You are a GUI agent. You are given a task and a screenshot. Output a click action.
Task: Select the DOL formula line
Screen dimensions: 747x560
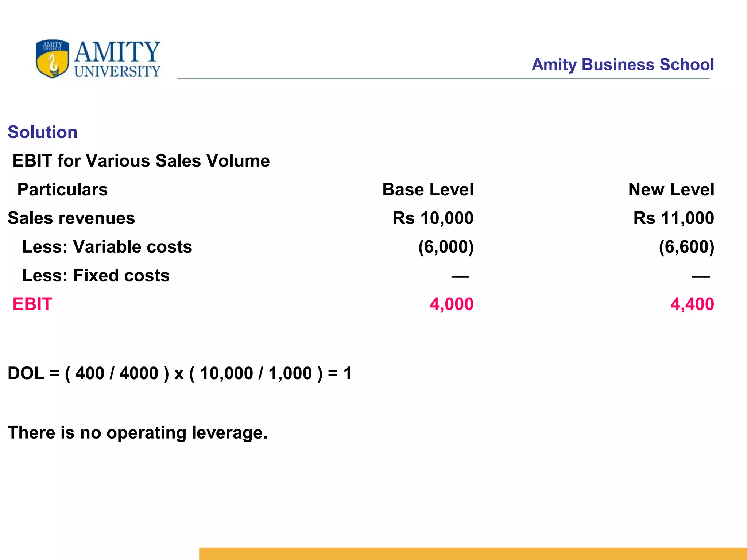point(180,373)
